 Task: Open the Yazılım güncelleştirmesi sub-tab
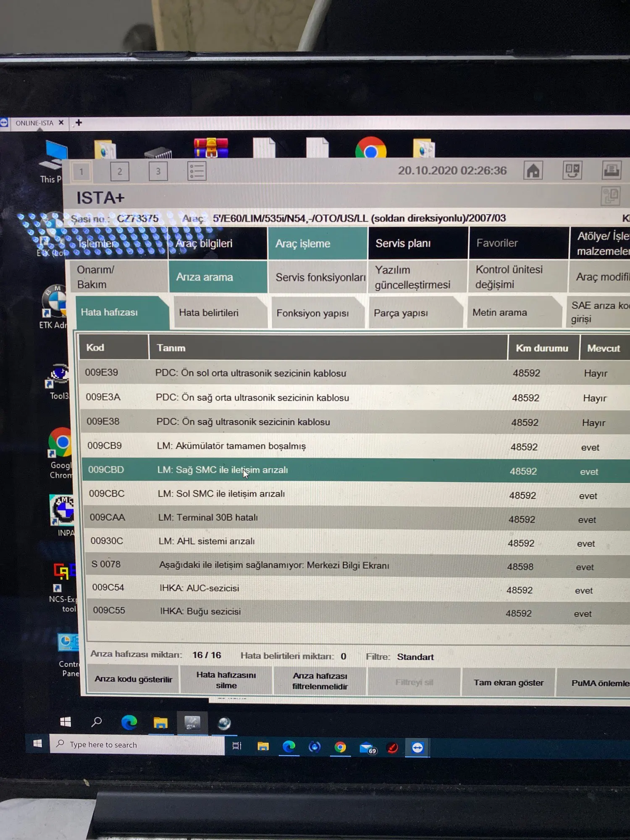pos(418,277)
